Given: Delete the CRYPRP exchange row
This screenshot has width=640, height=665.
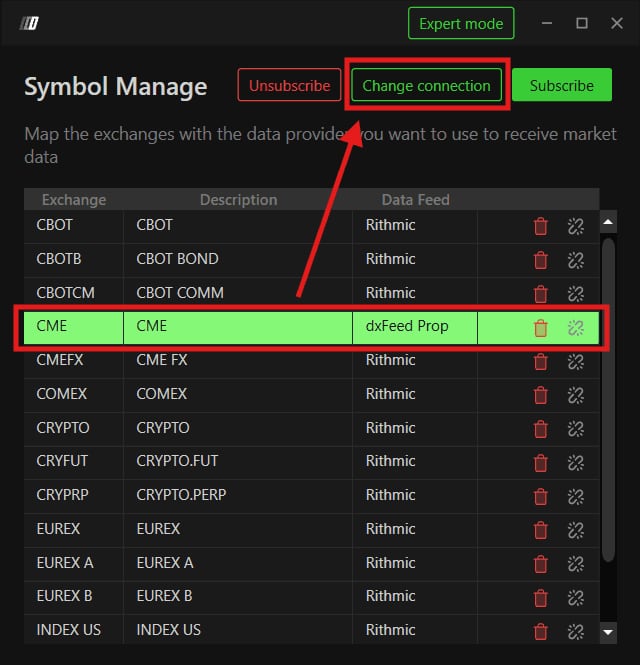Looking at the screenshot, I should point(540,496).
